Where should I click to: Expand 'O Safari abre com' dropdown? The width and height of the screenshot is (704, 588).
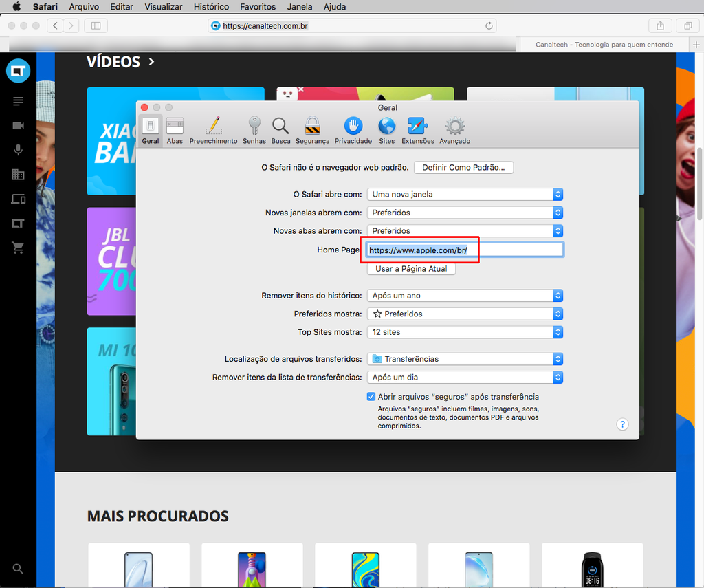[x=465, y=194]
